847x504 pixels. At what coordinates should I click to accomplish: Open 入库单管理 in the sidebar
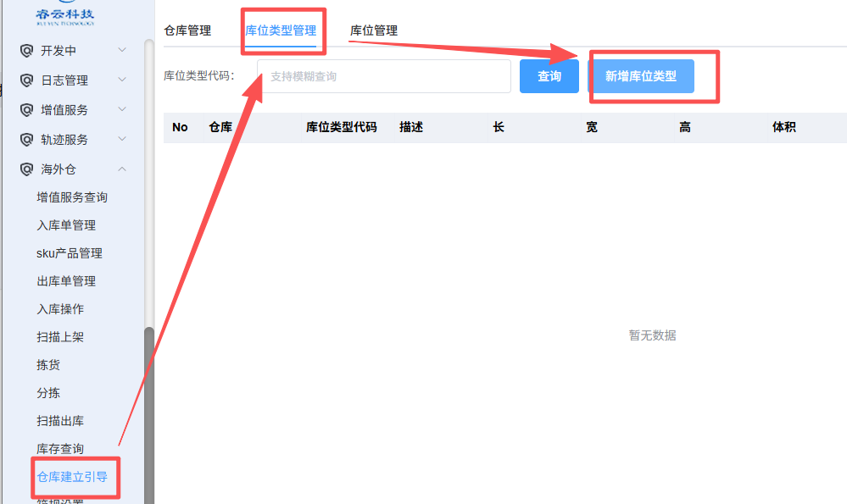(x=66, y=225)
